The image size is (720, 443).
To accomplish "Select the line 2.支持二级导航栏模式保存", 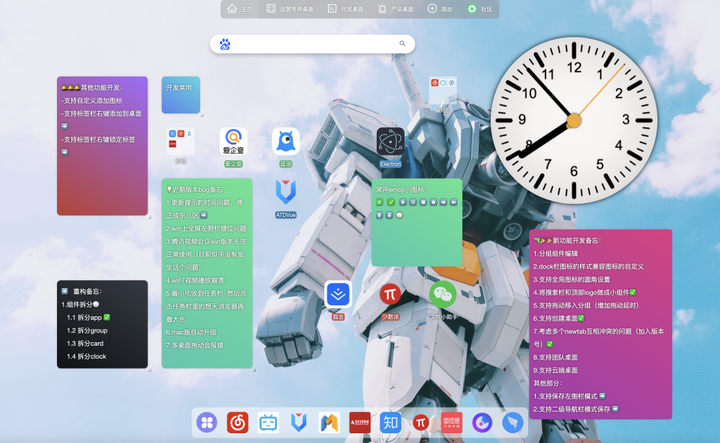I will [576, 409].
